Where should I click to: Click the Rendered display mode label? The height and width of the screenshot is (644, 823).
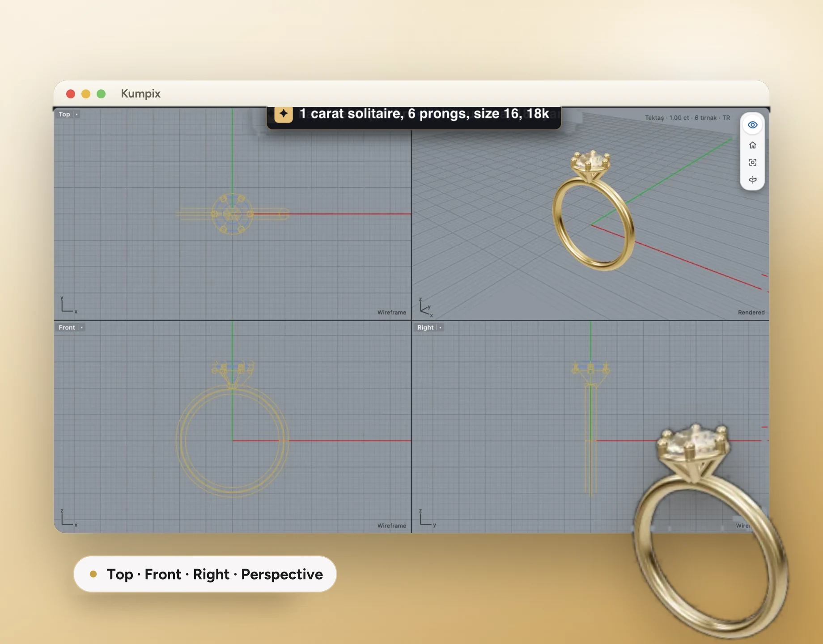[x=751, y=312]
